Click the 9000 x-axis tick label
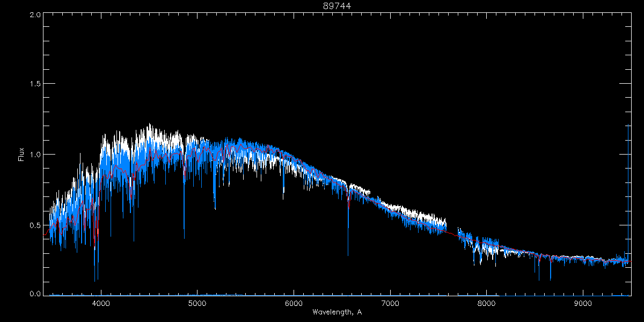644x322 pixels. point(583,303)
